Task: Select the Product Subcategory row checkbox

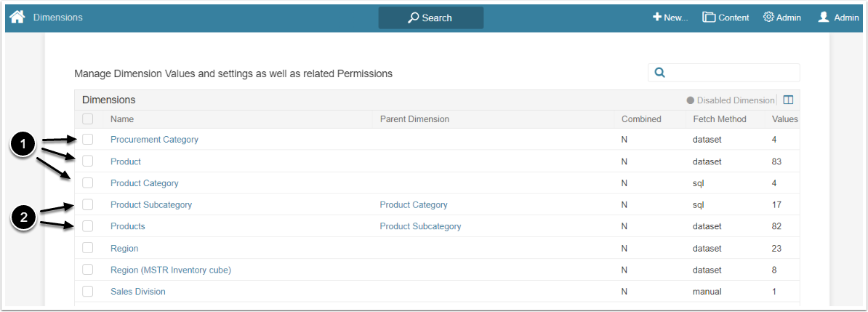Action: pyautogui.click(x=88, y=204)
